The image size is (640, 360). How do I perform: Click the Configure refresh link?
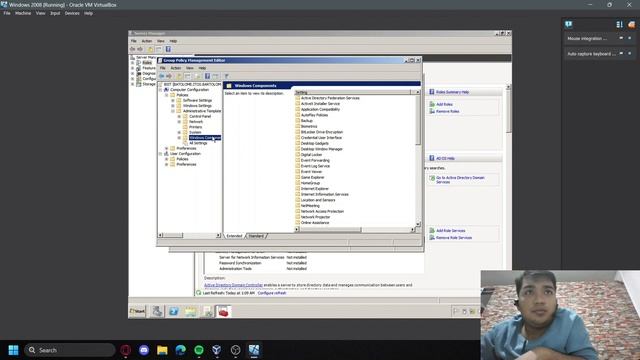click(x=272, y=293)
